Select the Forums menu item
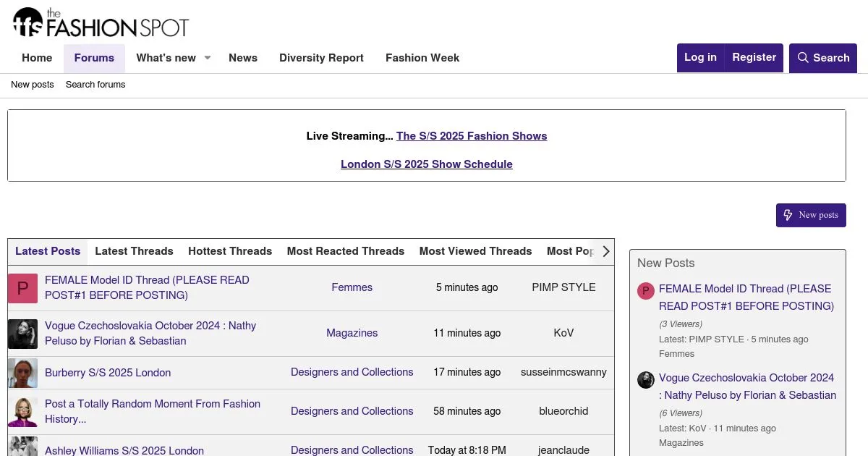 coord(94,58)
